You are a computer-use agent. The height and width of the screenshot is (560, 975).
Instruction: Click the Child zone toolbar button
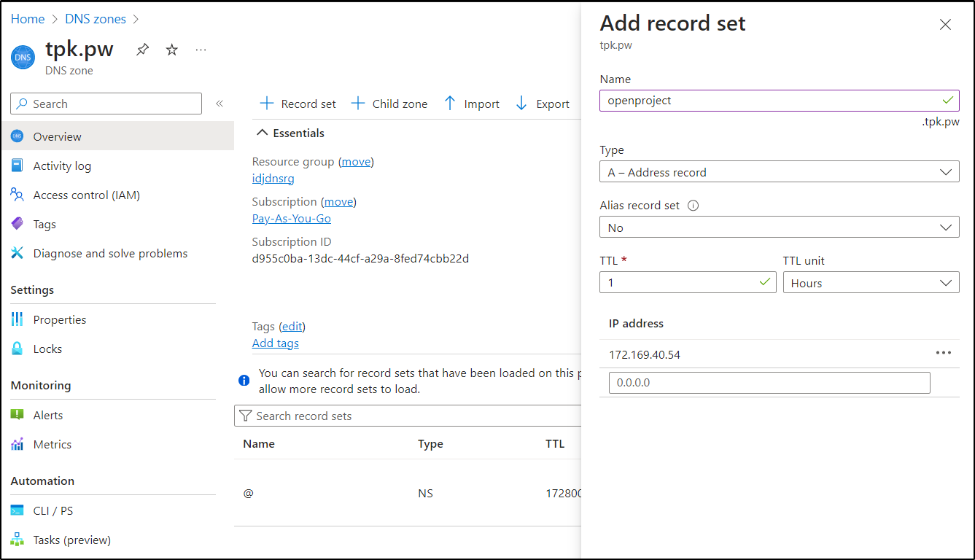pos(389,104)
